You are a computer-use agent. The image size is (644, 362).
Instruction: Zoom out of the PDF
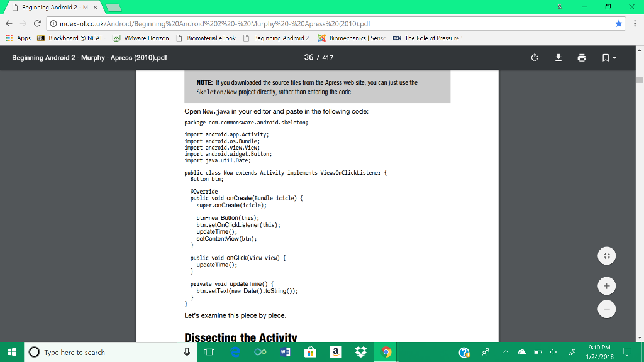tap(606, 309)
